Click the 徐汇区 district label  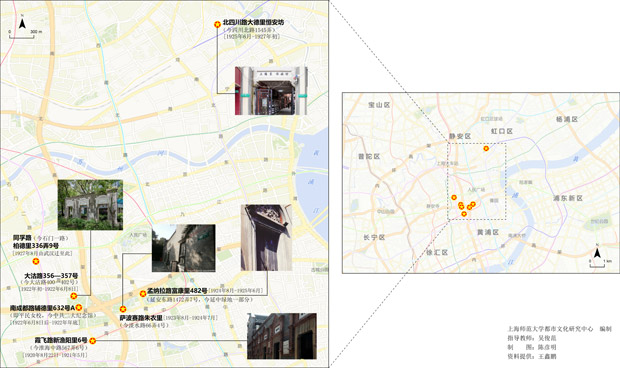pyautogui.click(x=437, y=252)
